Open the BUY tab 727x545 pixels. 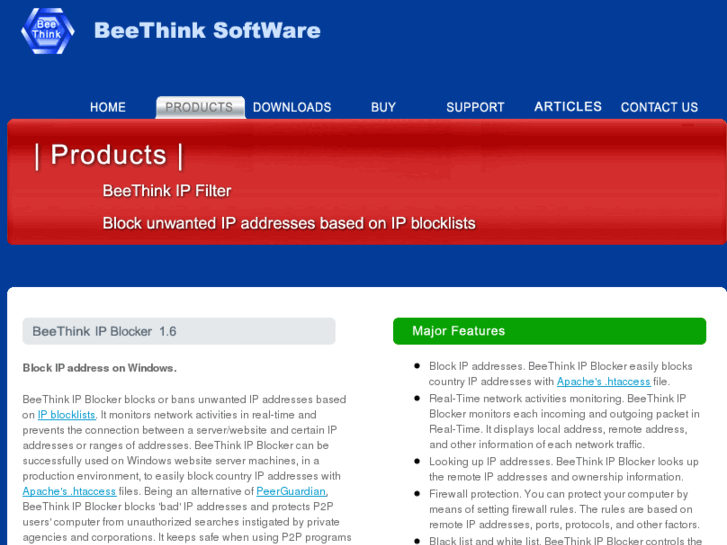tap(383, 107)
